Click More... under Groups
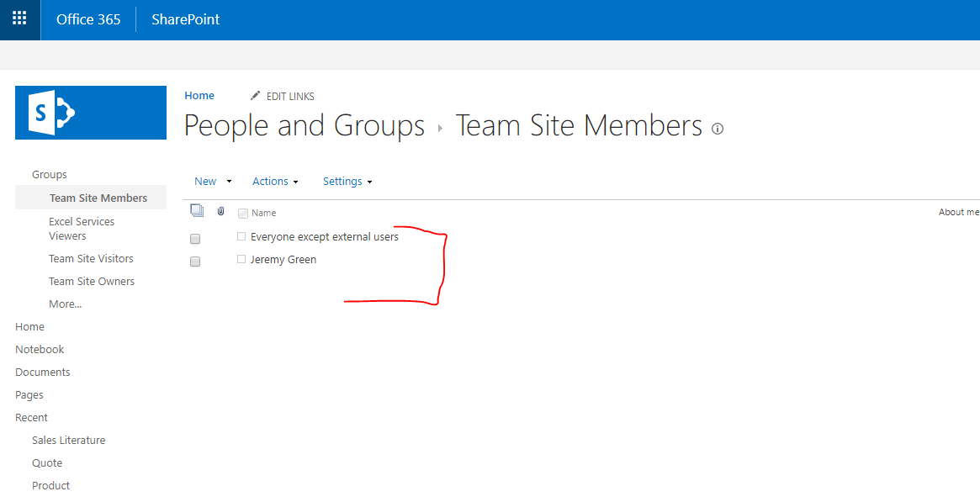The height and width of the screenshot is (502, 980). click(65, 304)
